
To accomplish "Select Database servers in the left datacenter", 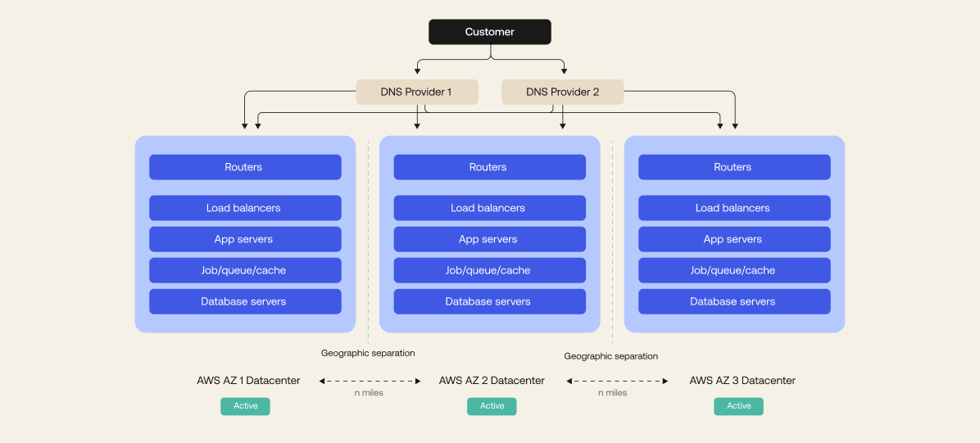I will 244,301.
